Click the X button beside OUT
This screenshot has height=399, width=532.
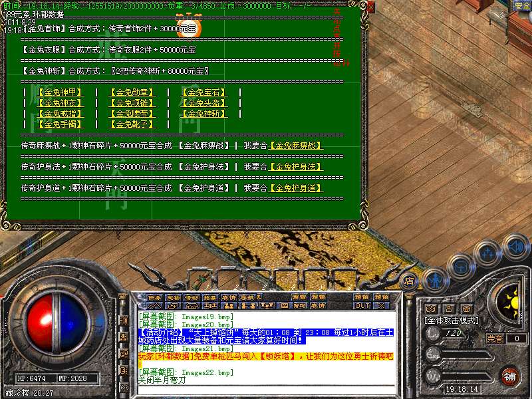coord(380,305)
